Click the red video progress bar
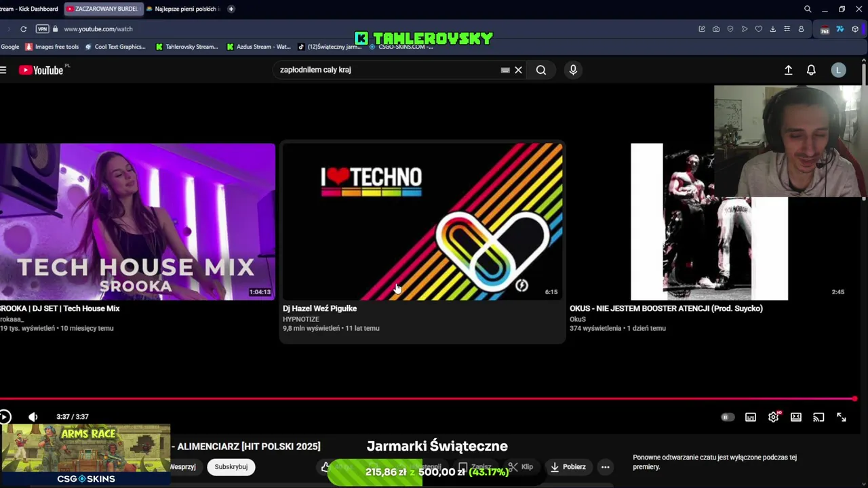Viewport: 868px width, 488px height. [x=427, y=399]
